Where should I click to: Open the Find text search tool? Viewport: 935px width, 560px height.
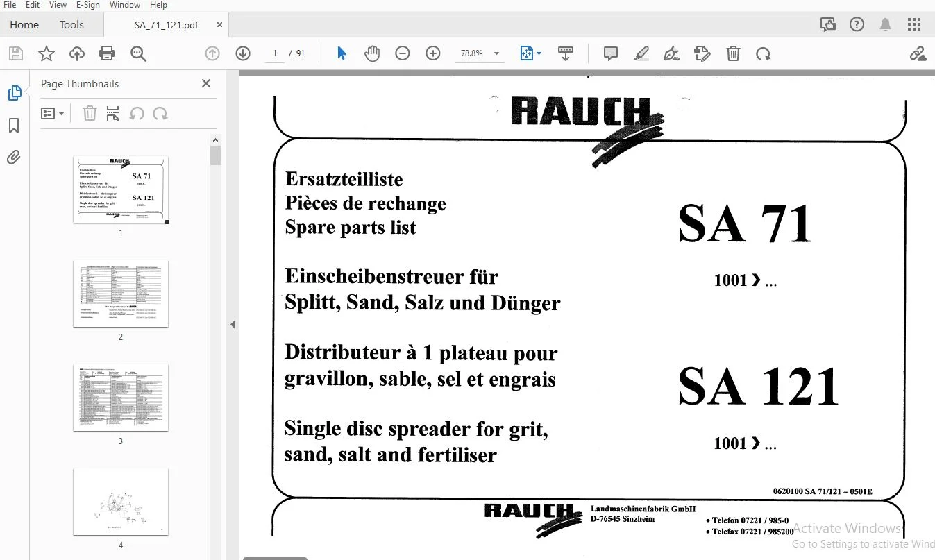(138, 53)
